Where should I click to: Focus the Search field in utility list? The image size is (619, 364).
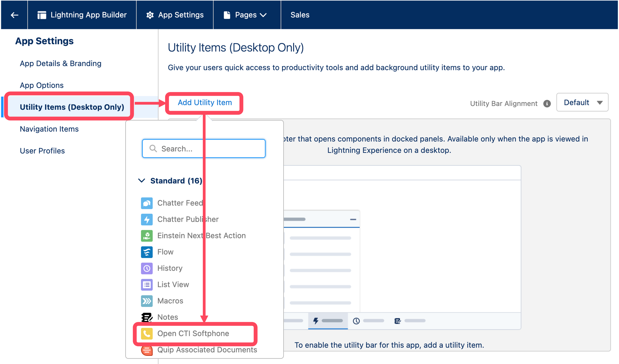(204, 149)
